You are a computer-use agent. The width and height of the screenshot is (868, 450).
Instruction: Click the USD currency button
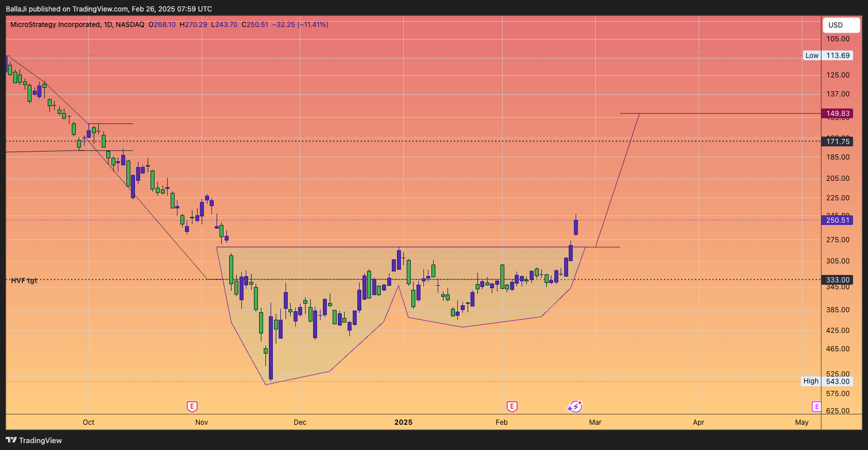841,25
